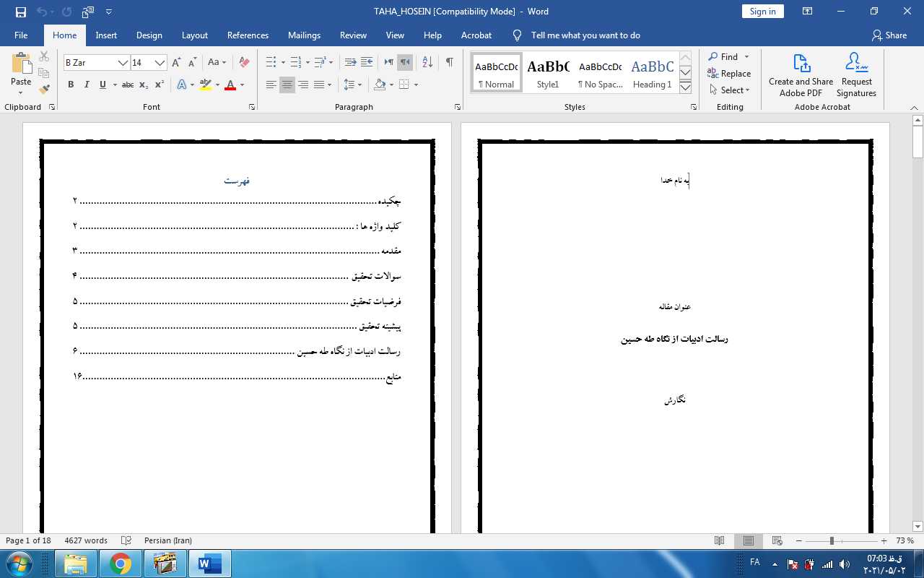Open the B Zar font name dropdown
The image size is (924, 578).
tap(123, 63)
